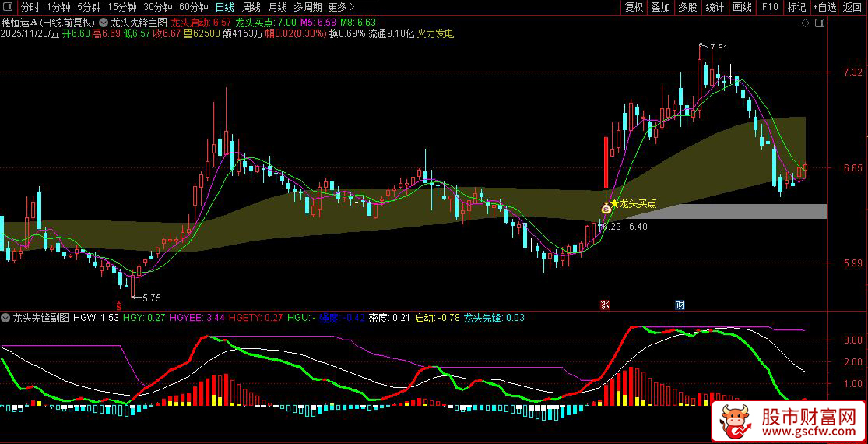Click the 1.00 sub-chart axis value

[852, 383]
